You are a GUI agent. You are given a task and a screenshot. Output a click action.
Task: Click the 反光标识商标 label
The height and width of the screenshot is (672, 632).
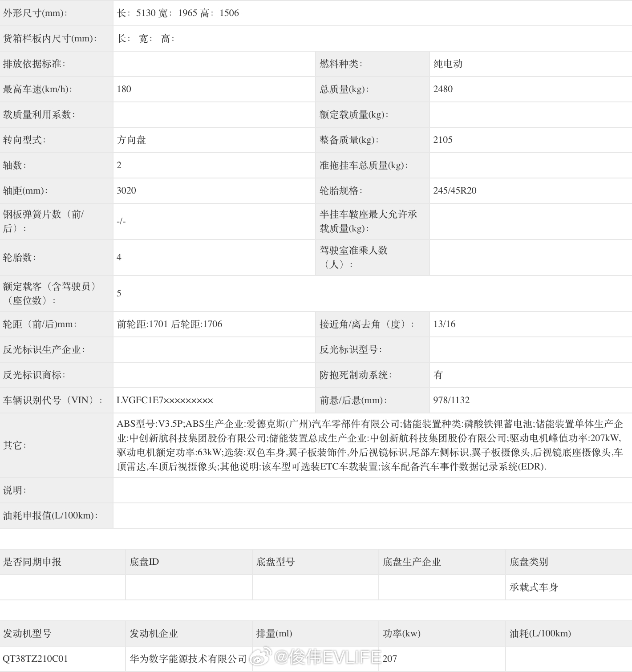(x=34, y=375)
